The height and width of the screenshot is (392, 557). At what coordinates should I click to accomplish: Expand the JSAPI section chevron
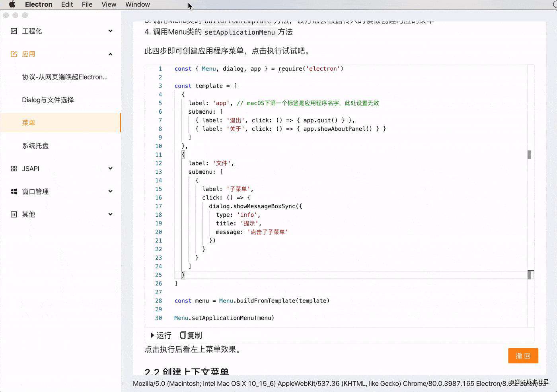click(x=110, y=169)
